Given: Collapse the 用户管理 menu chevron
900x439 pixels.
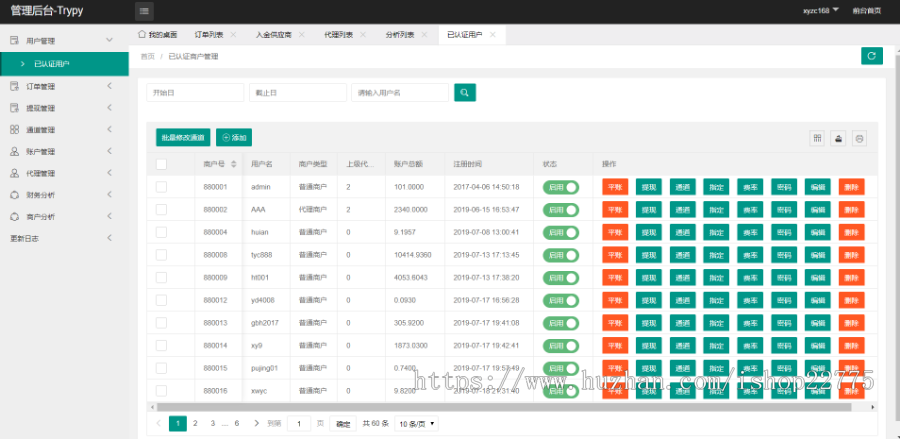Looking at the screenshot, I should pyautogui.click(x=110, y=40).
